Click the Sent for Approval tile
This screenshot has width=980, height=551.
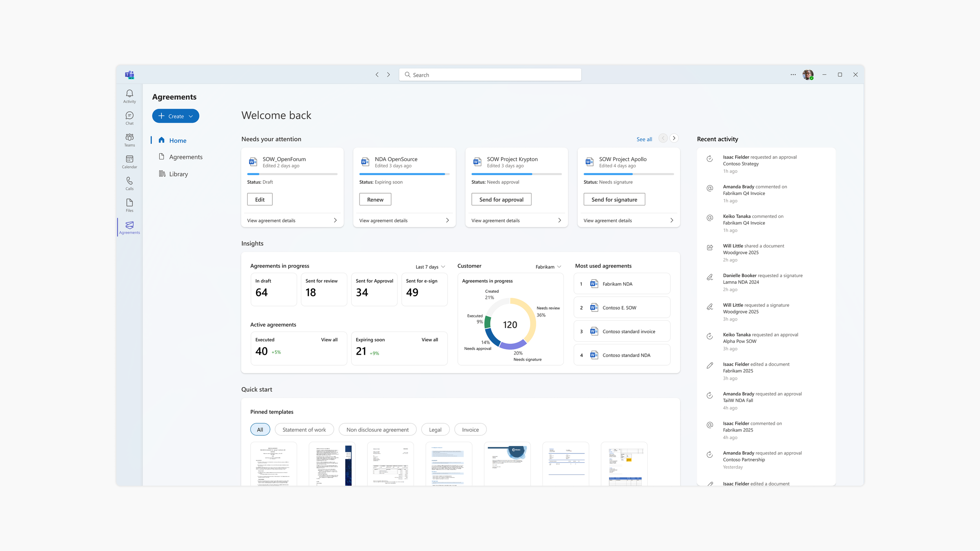(x=374, y=289)
